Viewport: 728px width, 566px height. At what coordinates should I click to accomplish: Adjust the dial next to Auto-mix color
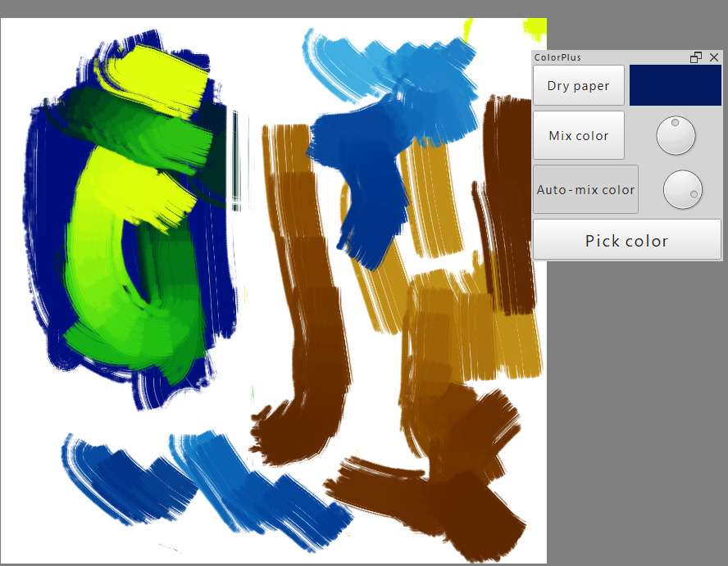click(682, 189)
